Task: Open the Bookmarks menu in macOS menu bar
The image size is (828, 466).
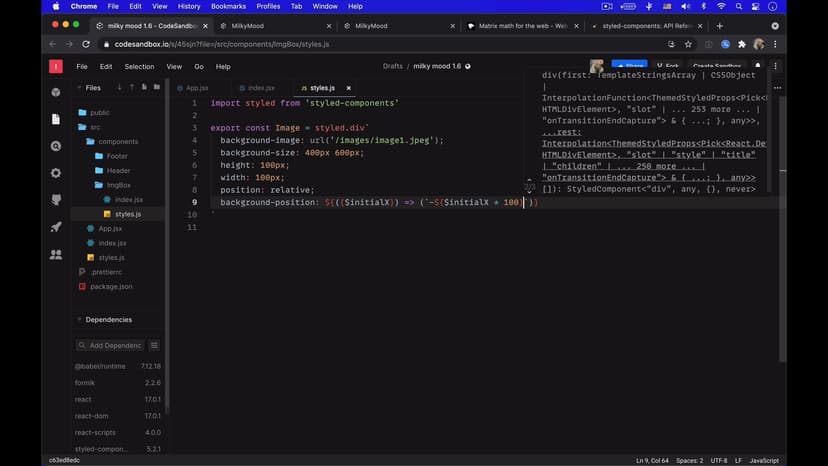Action: [x=228, y=6]
